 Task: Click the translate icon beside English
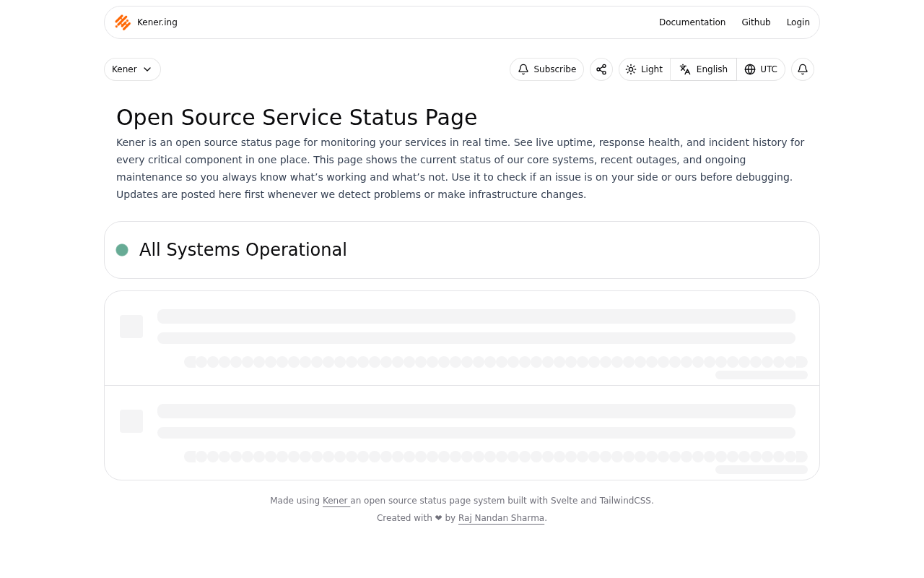click(x=684, y=69)
